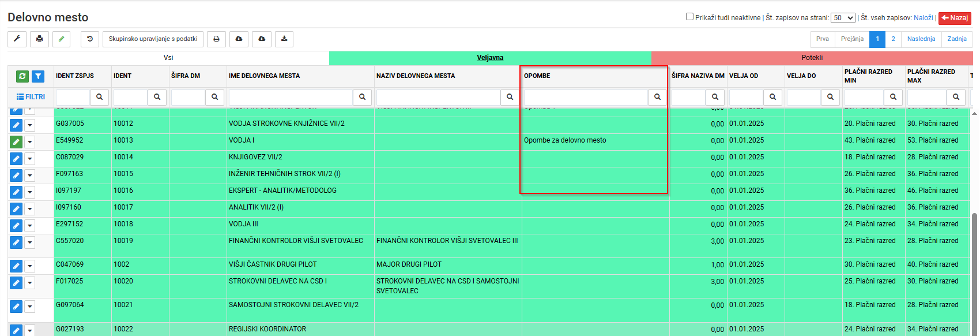980x336 pixels.
Task: Sort by the IDENT ZSPJS column header
Action: 75,76
